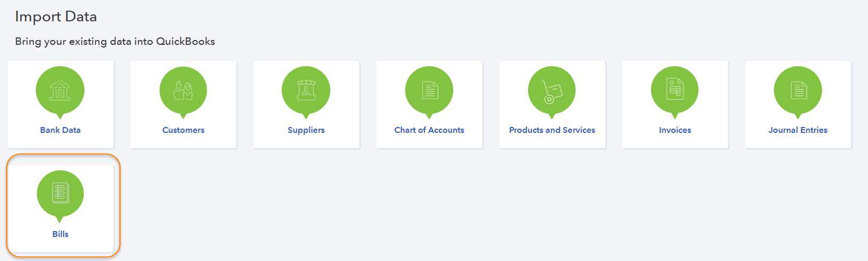Click the Products and Services hand truck icon
The height and width of the screenshot is (261, 868).
click(552, 91)
